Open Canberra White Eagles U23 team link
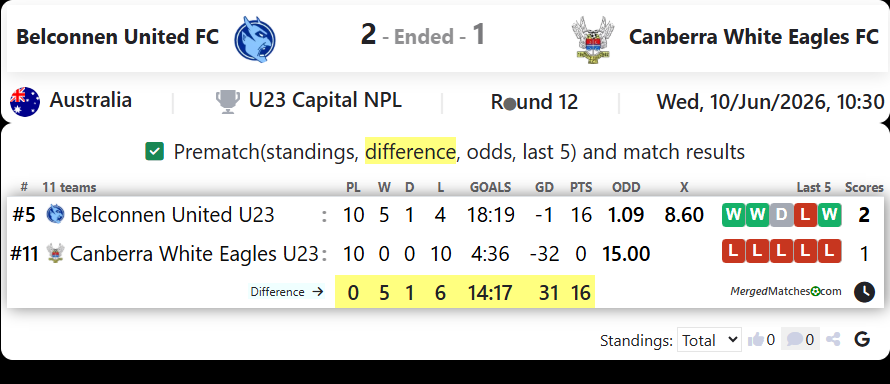The width and height of the screenshot is (890, 384). [x=194, y=254]
